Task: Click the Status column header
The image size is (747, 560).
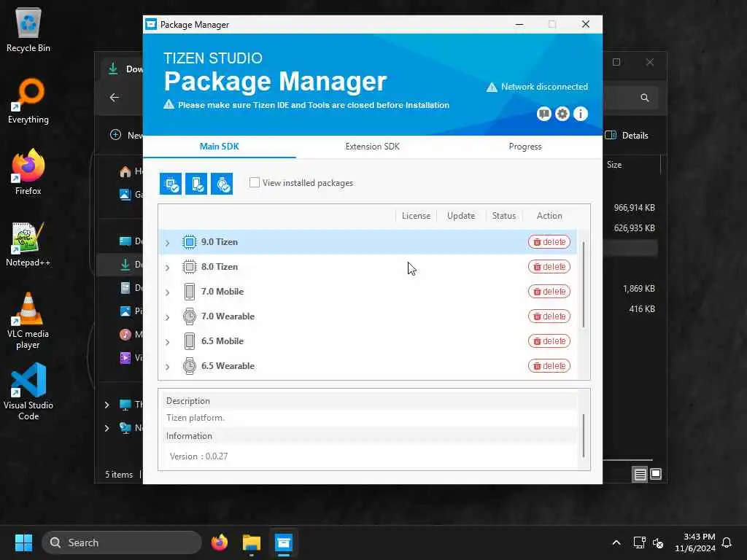Action: point(503,216)
